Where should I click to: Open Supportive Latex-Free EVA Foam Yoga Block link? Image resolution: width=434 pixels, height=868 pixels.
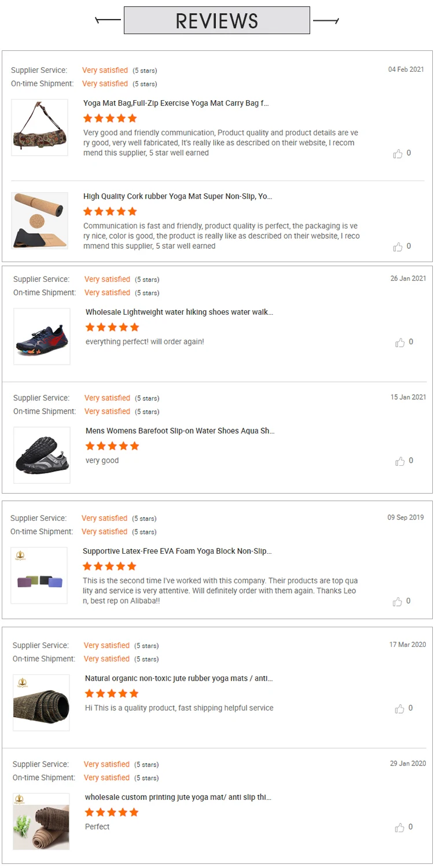pos(177,551)
